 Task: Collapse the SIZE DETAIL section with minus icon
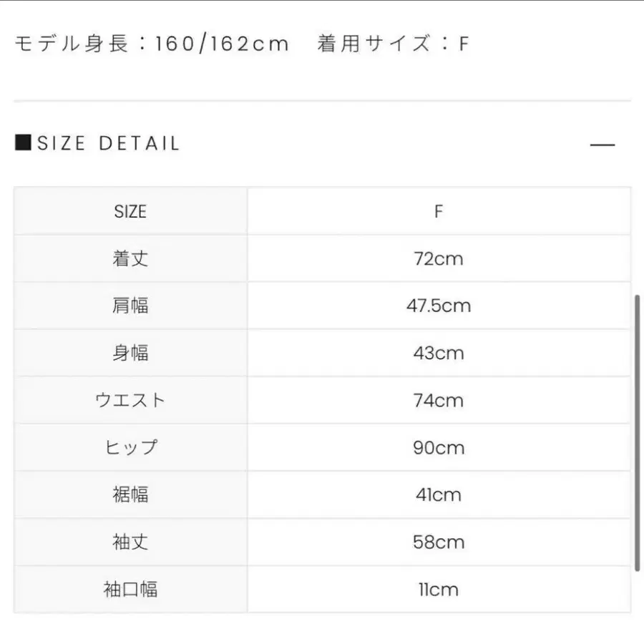click(602, 145)
